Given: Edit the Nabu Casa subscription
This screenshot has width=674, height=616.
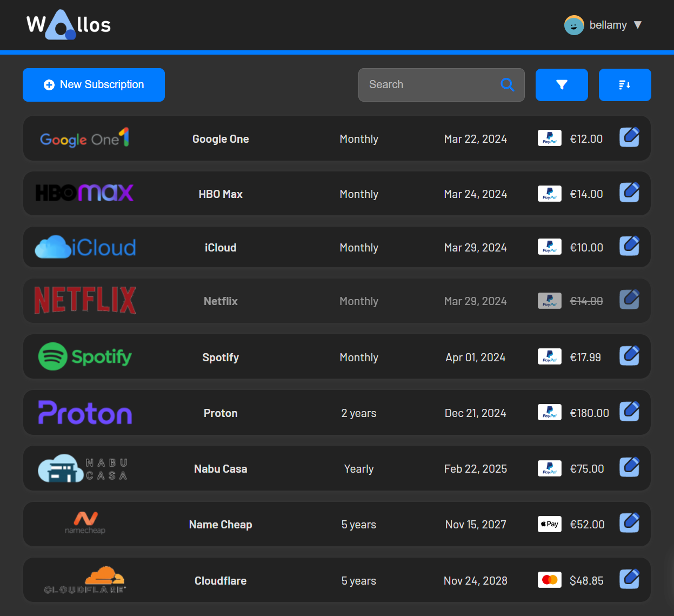Looking at the screenshot, I should click(629, 467).
